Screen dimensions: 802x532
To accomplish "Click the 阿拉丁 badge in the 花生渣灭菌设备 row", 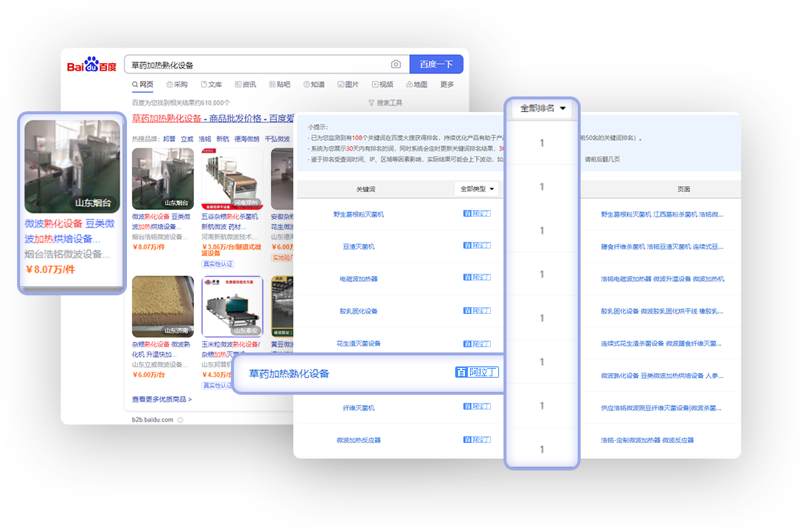I will (477, 344).
